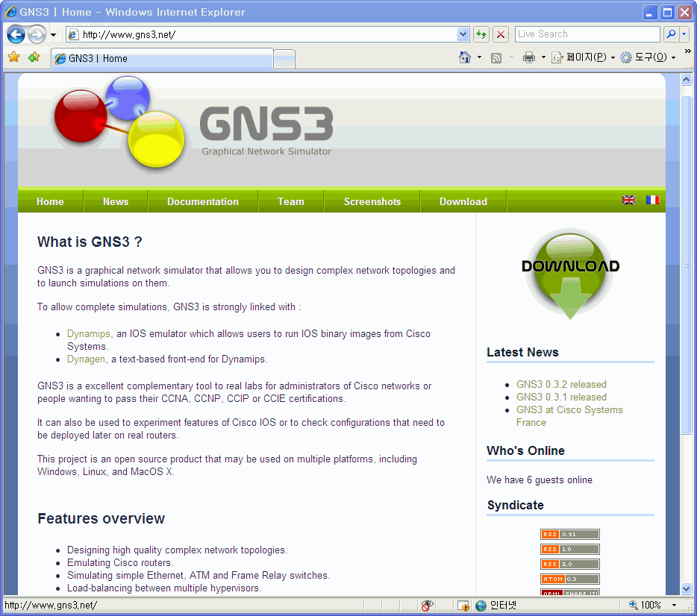The width and height of the screenshot is (697, 616).
Task: Open the Download navigation item
Action: (463, 201)
